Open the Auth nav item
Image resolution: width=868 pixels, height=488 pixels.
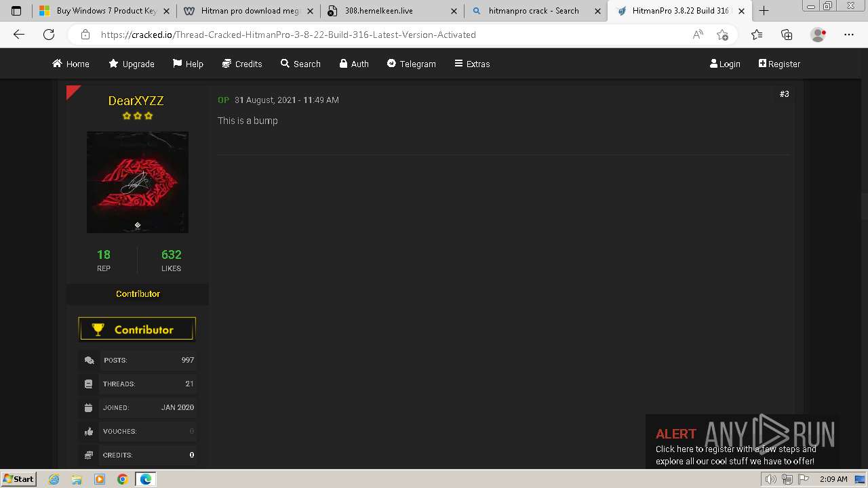click(354, 64)
